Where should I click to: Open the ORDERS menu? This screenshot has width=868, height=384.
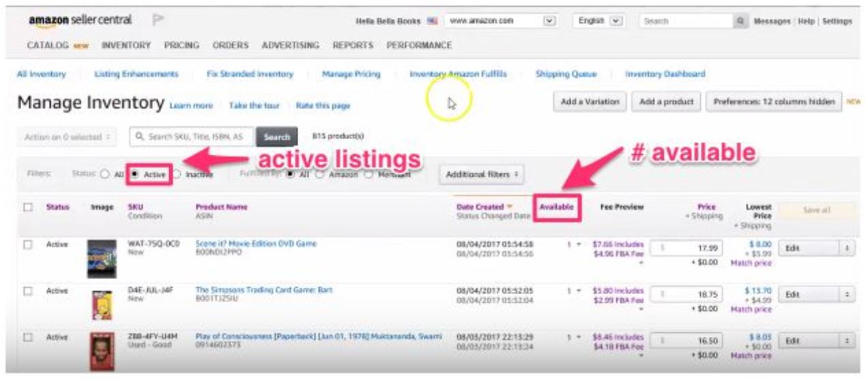(x=231, y=46)
